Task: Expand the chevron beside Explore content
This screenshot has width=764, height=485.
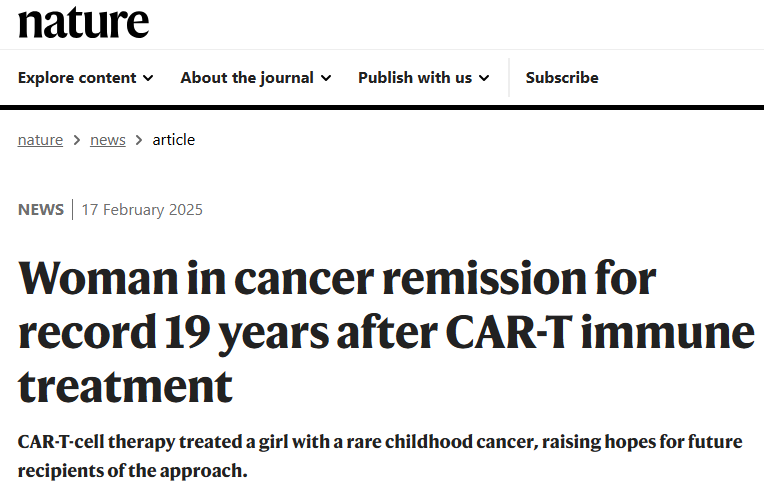Action: point(148,78)
